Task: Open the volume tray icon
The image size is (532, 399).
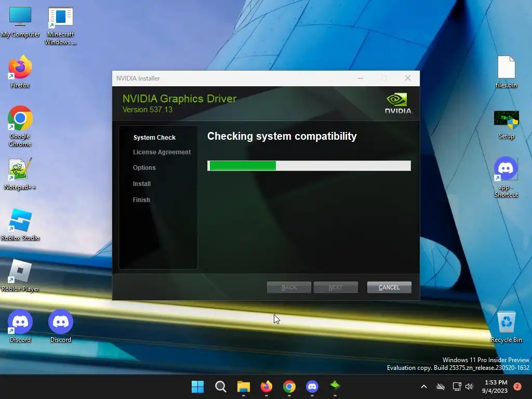Action: 469,387
